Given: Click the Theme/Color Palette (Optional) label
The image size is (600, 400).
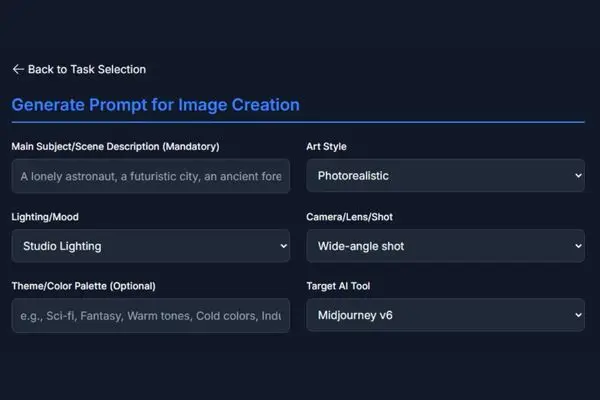Looking at the screenshot, I should (84, 286).
